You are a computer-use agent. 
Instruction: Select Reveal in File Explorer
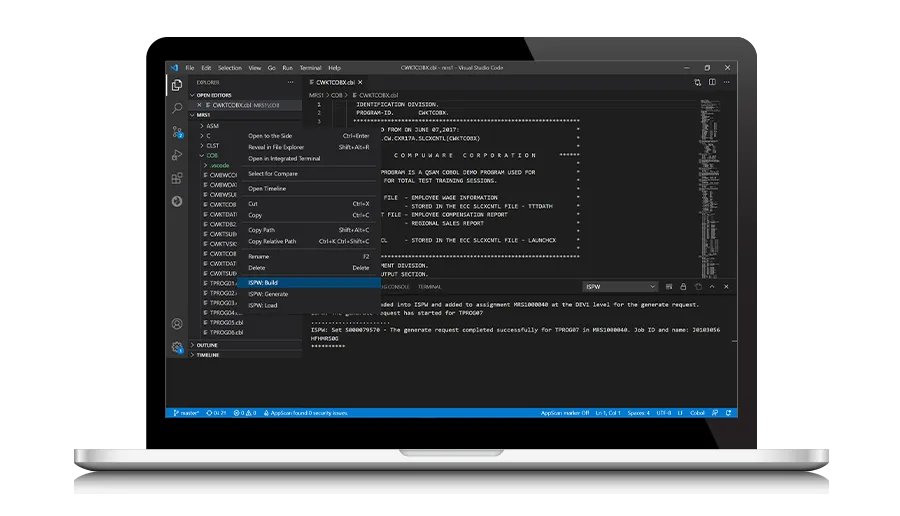309,147
